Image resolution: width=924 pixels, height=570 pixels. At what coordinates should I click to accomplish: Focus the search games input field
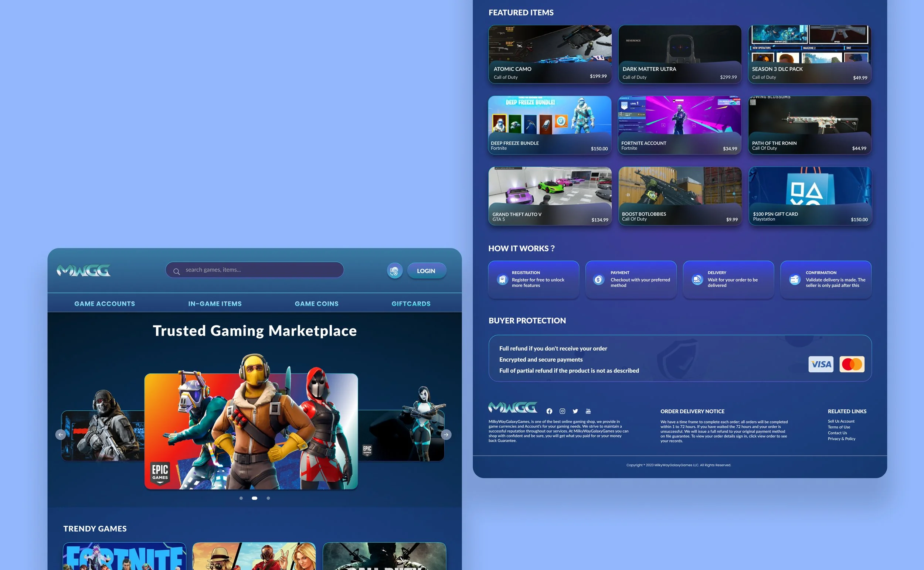pyautogui.click(x=260, y=270)
